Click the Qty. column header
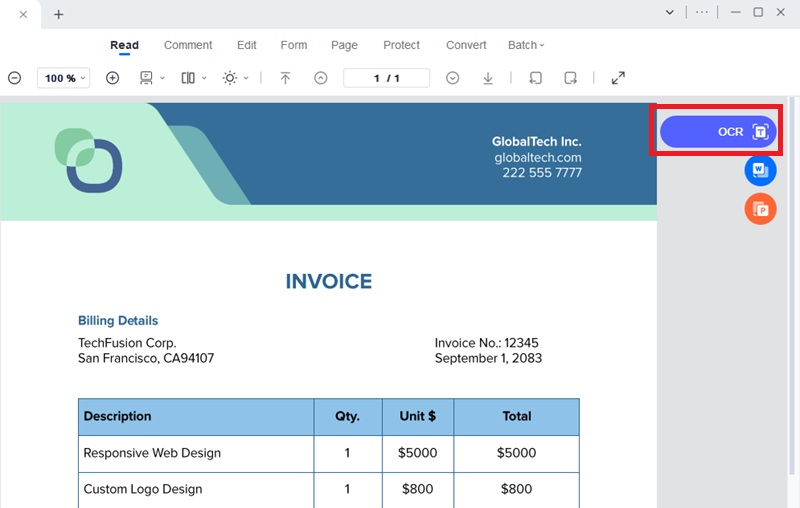 tap(347, 416)
